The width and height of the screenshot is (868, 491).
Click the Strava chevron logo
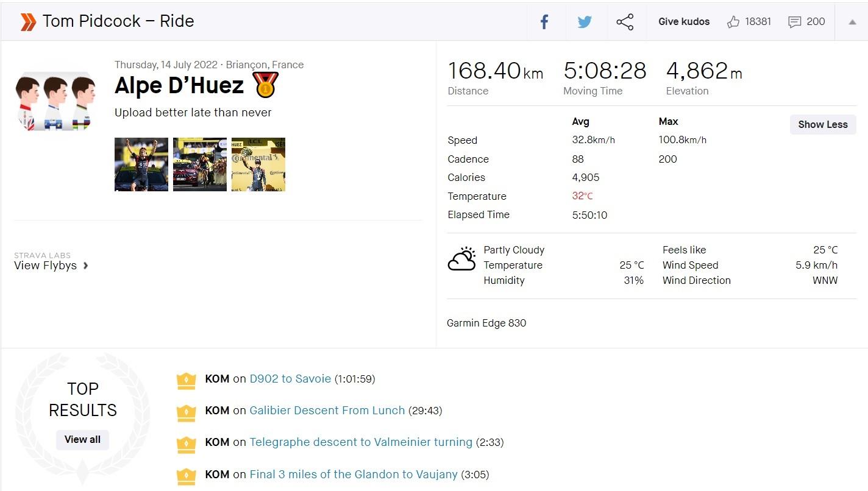[x=28, y=22]
